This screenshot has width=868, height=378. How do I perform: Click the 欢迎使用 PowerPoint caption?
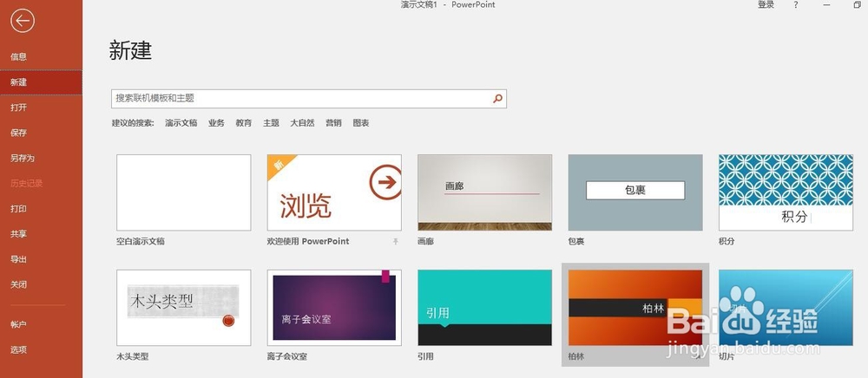[x=308, y=242]
